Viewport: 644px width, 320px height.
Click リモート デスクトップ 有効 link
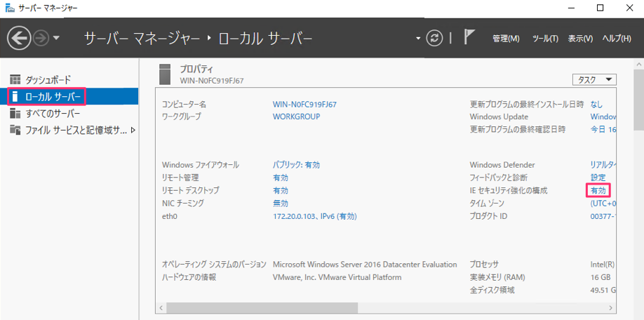[281, 191]
